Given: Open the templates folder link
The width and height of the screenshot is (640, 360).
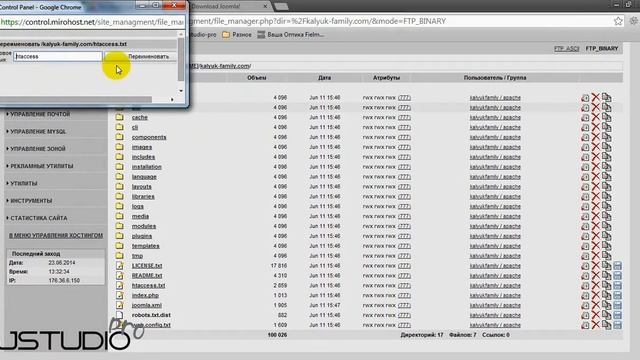Looking at the screenshot, I should pyautogui.click(x=146, y=246).
